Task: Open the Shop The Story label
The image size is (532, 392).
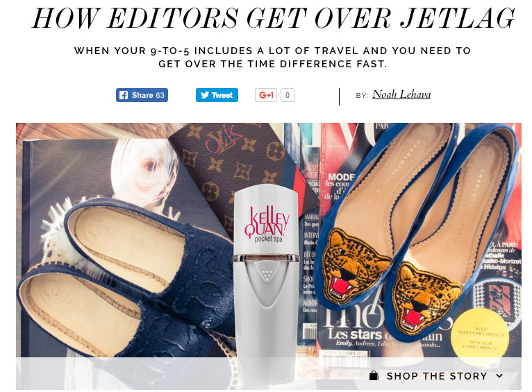Action: pyautogui.click(x=437, y=376)
